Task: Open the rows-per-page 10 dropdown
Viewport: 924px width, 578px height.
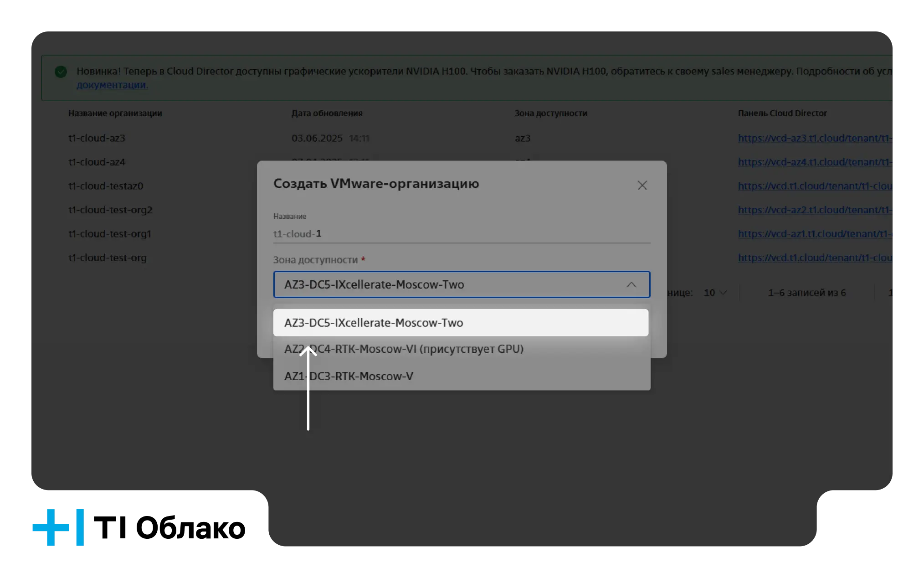Action: (x=715, y=293)
